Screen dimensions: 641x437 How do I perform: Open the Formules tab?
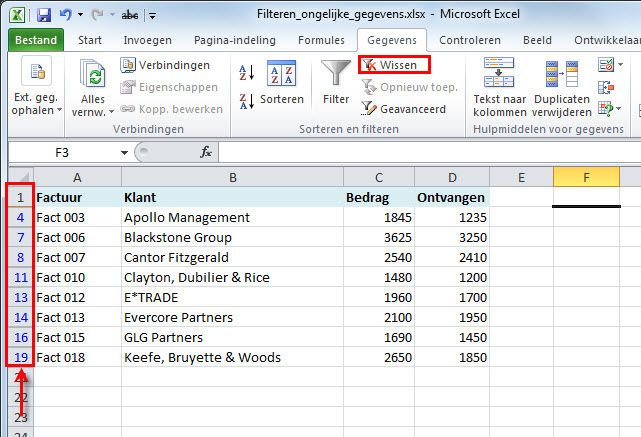321,40
